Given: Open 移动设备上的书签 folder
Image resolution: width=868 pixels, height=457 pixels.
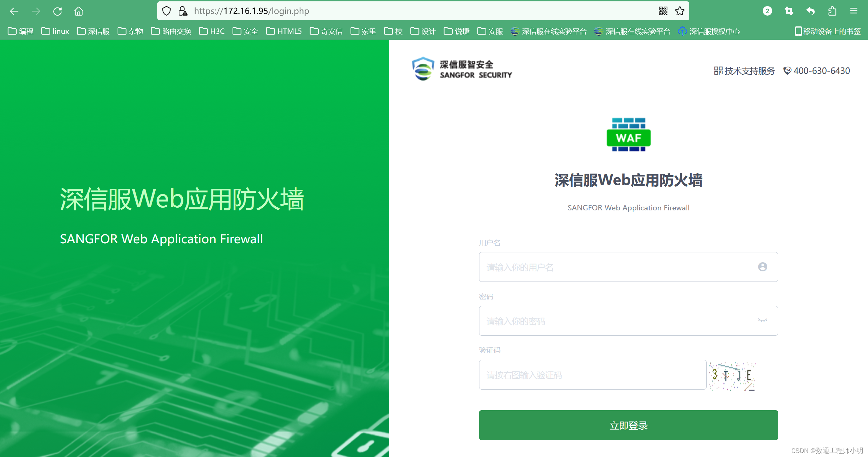Looking at the screenshot, I should [x=828, y=31].
